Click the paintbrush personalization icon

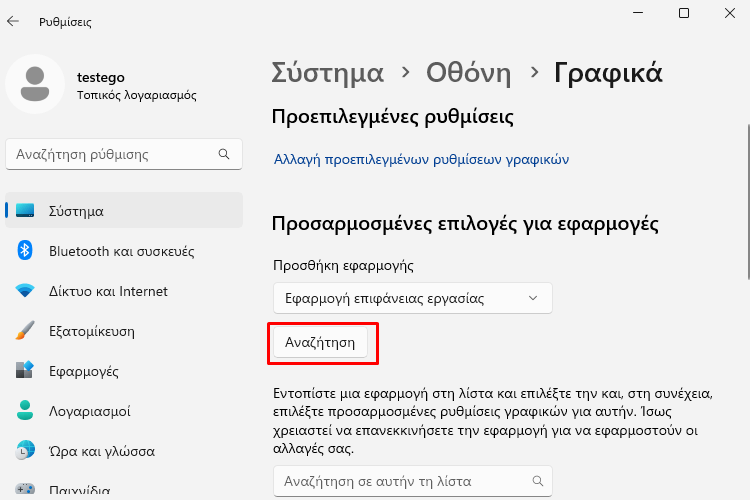25,331
